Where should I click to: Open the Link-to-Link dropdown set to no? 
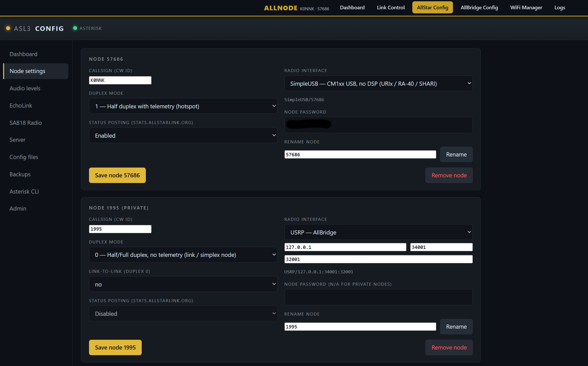(183, 284)
